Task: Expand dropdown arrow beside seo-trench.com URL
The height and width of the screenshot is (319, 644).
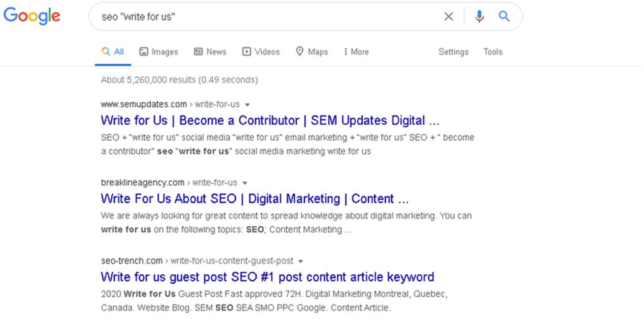Action: click(x=301, y=261)
